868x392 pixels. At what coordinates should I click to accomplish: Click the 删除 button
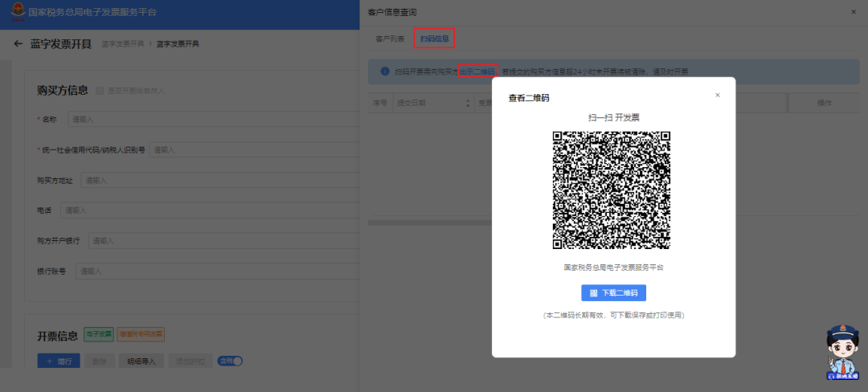coord(100,361)
